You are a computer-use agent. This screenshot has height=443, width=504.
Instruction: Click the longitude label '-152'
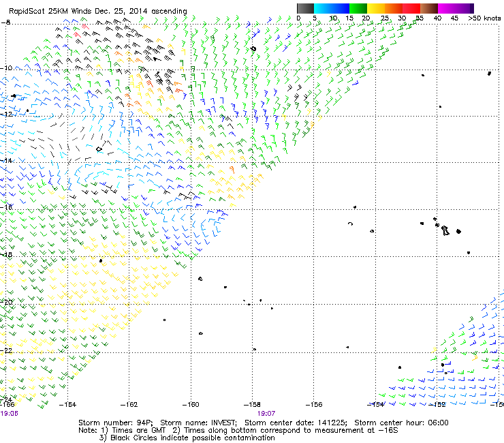coord(437,404)
